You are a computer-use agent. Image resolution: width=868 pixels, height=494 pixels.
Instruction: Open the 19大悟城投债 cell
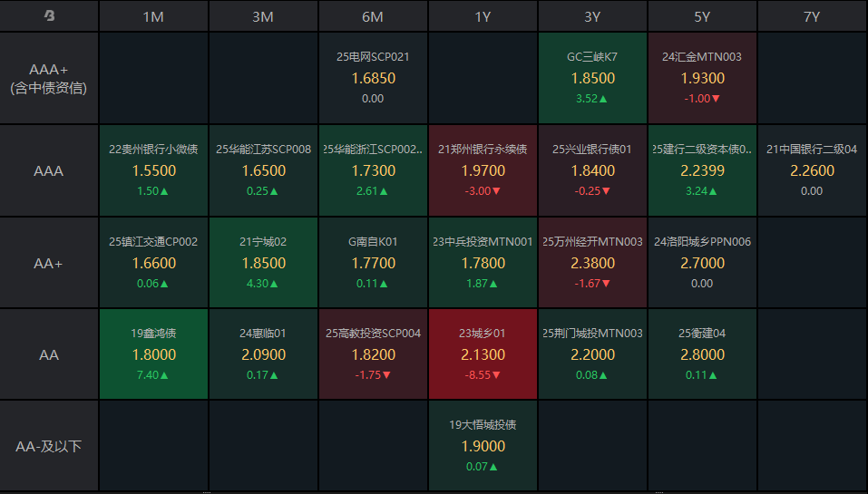(x=483, y=446)
